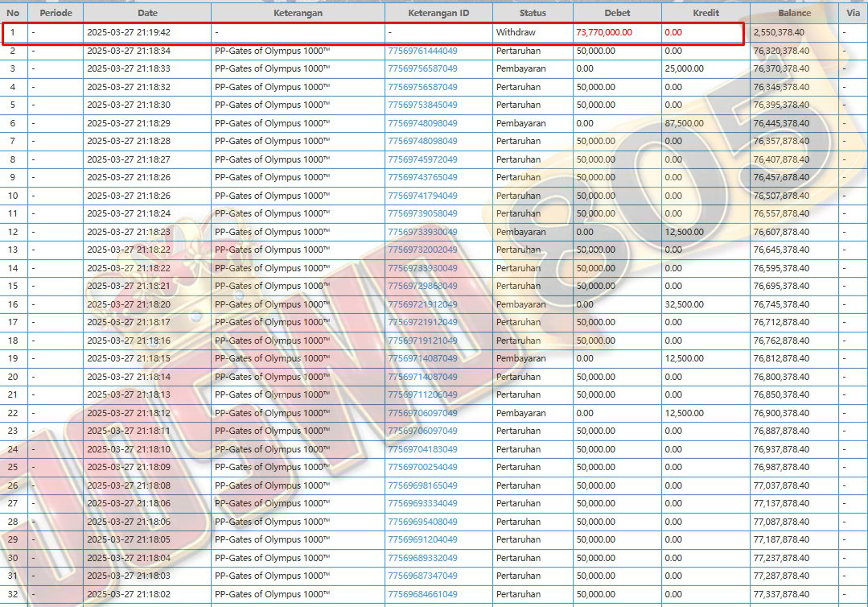This screenshot has width=868, height=607.
Task: Click the Date column header
Action: pyautogui.click(x=147, y=13)
